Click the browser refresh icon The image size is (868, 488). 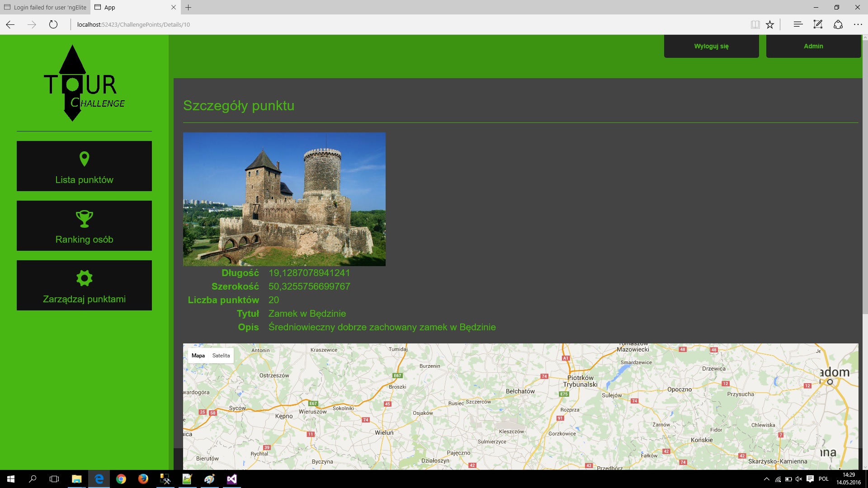(x=53, y=24)
